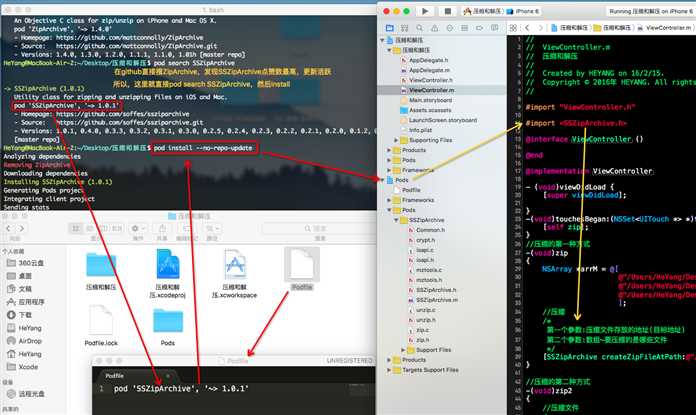
Task: Click the Finder edit tags button
Action: 187,228
